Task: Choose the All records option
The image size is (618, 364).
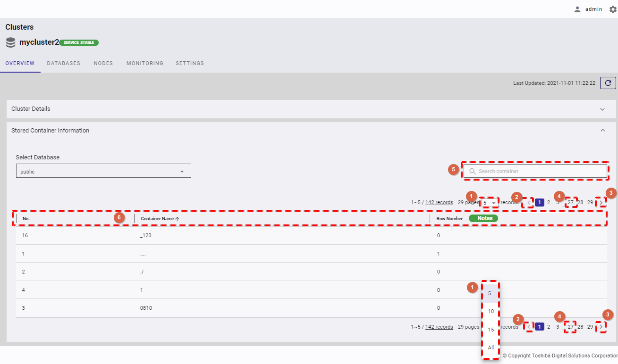Action: click(491, 347)
